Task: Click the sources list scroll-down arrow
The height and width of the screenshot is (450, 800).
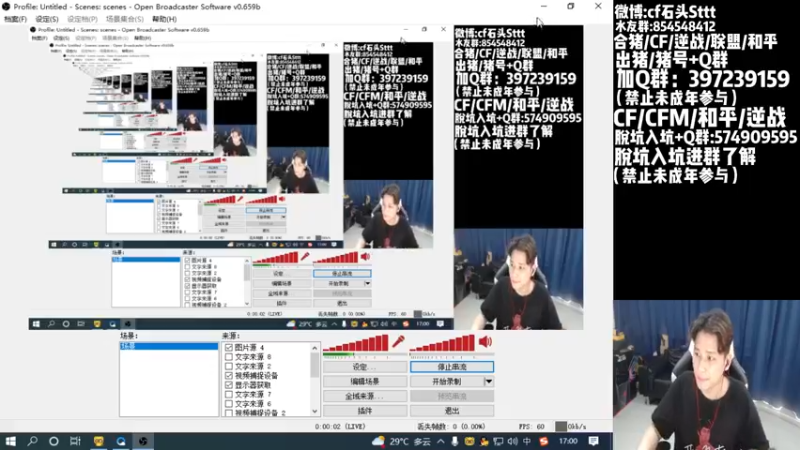Action: (315, 412)
